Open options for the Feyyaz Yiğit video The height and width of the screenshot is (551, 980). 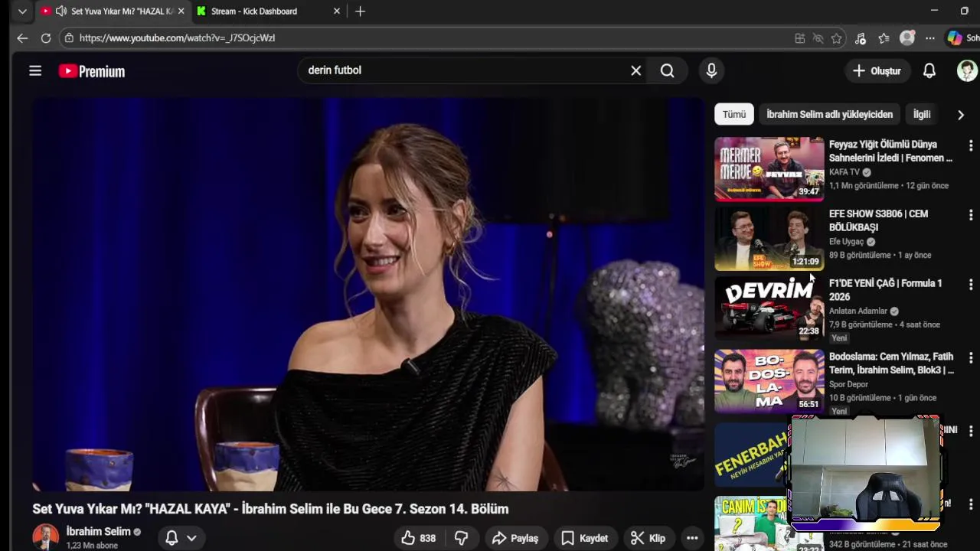coord(970,145)
